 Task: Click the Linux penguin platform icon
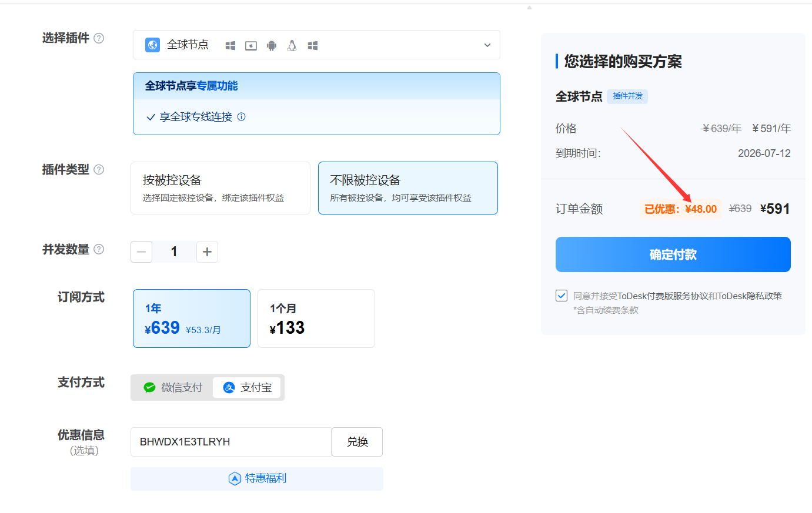(x=292, y=45)
